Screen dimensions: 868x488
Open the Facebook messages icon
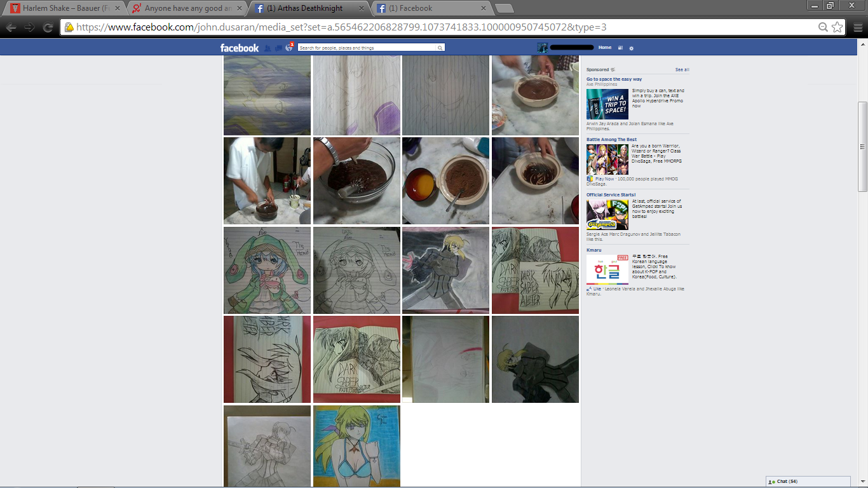pyautogui.click(x=278, y=48)
